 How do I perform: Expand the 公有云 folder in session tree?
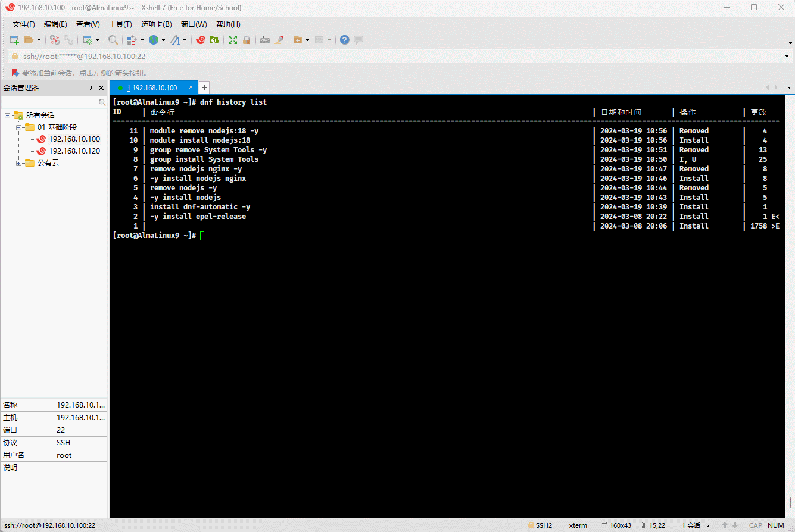[x=19, y=163]
